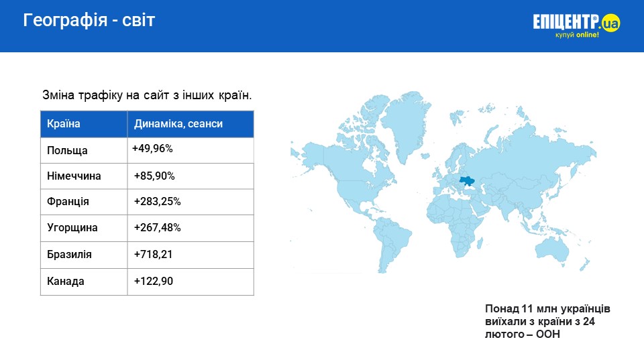Viewport: 644px width, 362px height.
Task: Click the +283,25% value
Action: 158,202
